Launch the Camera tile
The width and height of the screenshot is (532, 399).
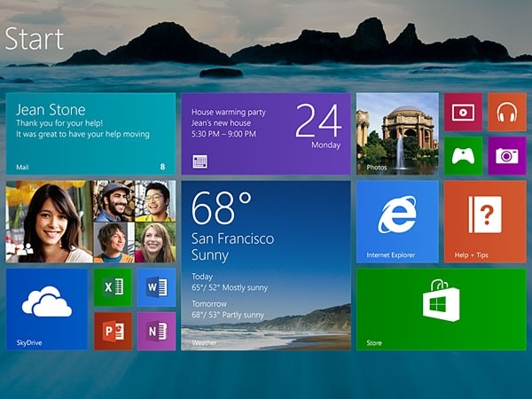coord(506,155)
